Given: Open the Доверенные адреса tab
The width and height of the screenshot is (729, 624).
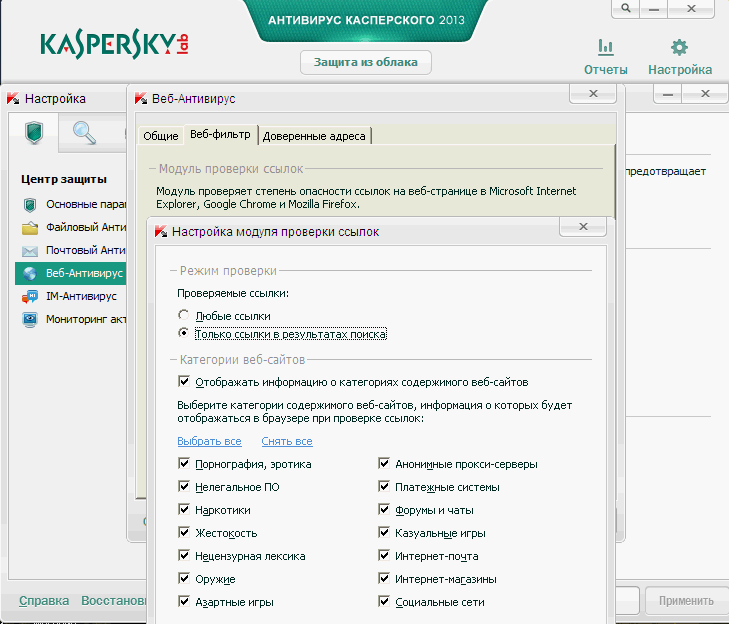Looking at the screenshot, I should (x=314, y=135).
